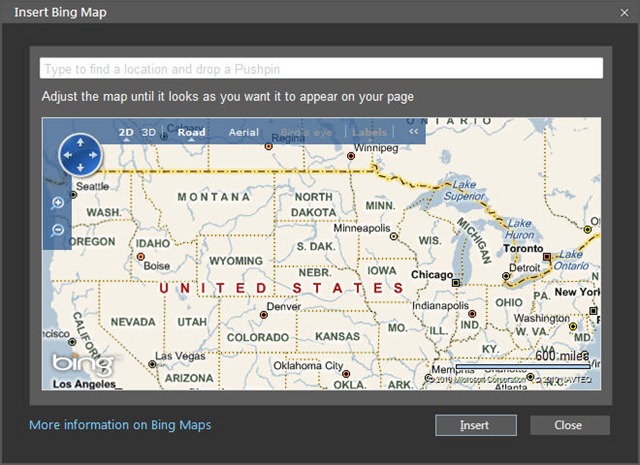Click the Toronto city marker on the map
The width and height of the screenshot is (640, 465).
click(x=547, y=257)
